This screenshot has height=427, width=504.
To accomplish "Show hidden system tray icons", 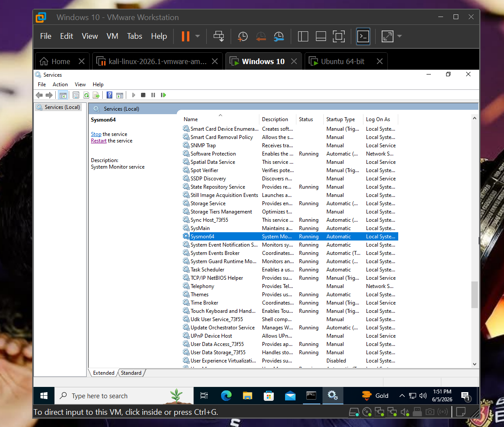I will click(402, 396).
